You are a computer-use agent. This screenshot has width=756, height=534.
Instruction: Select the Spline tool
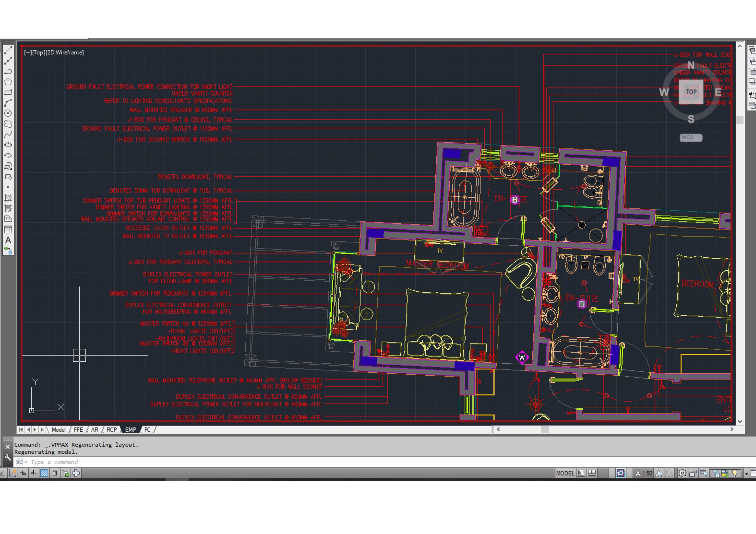tap(8, 133)
